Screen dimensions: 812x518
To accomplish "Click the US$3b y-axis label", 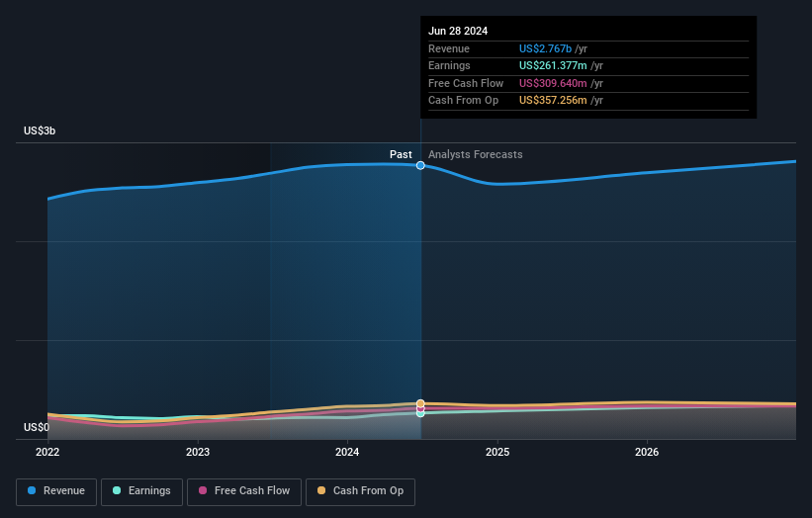I will click(40, 130).
